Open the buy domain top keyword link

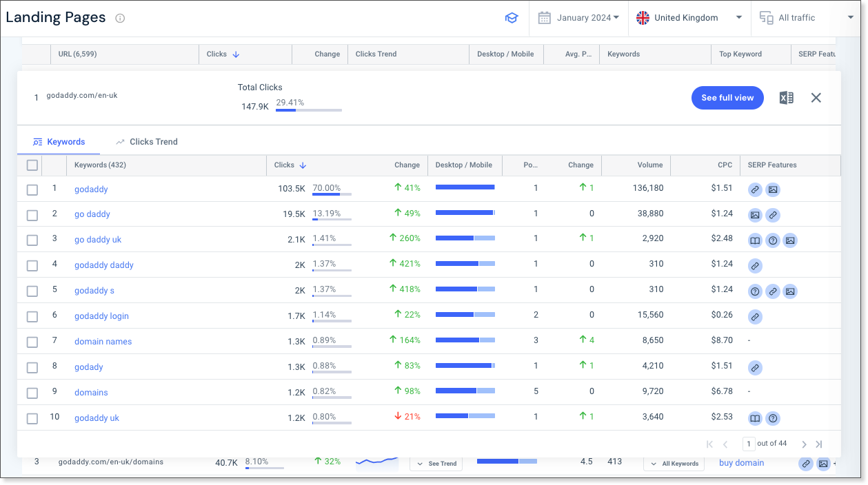pos(741,463)
